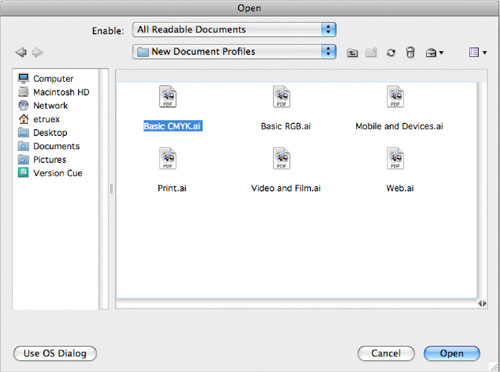Click the Pictures folder icon
The image size is (500, 372).
click(23, 159)
